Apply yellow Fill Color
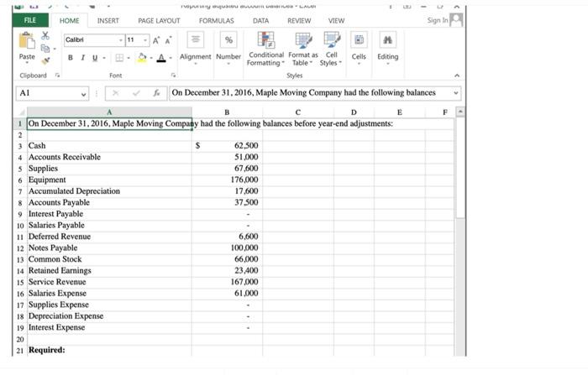588x375 pixels. click(x=142, y=58)
